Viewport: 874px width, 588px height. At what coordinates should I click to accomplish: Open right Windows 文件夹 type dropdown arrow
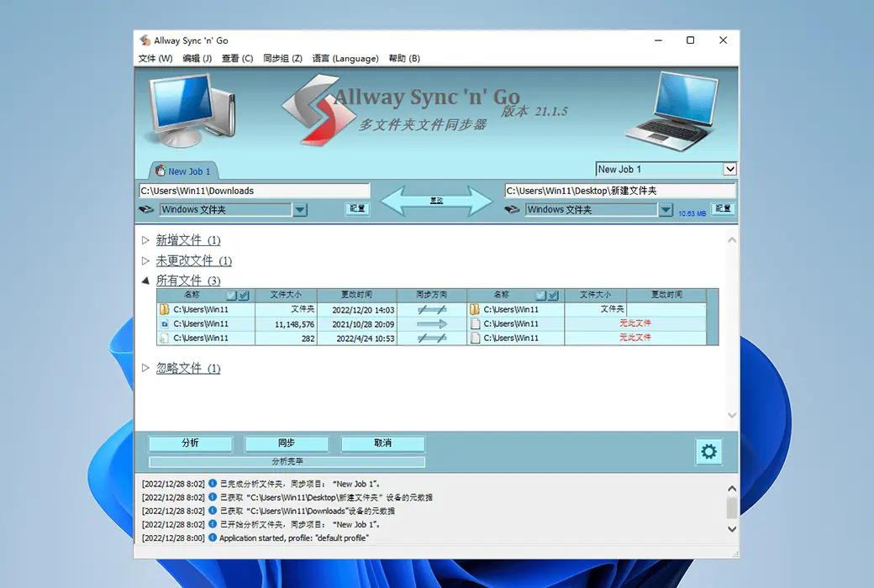[666, 210]
